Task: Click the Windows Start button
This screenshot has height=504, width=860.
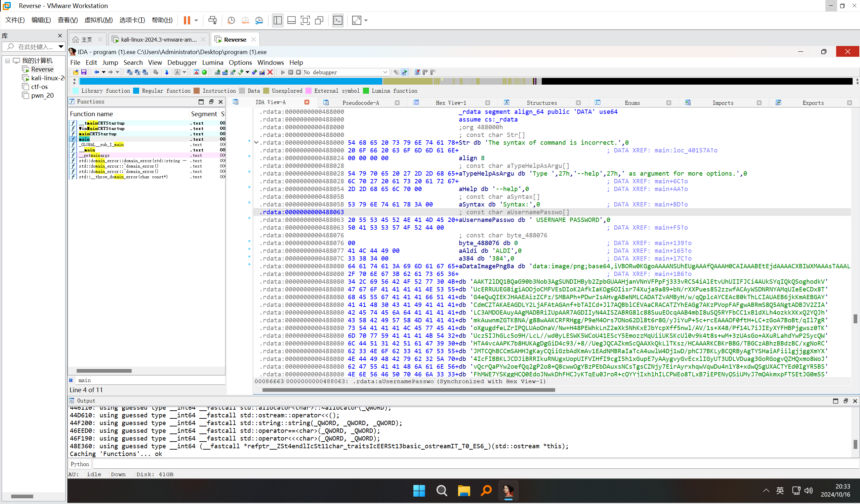Action: click(419, 491)
